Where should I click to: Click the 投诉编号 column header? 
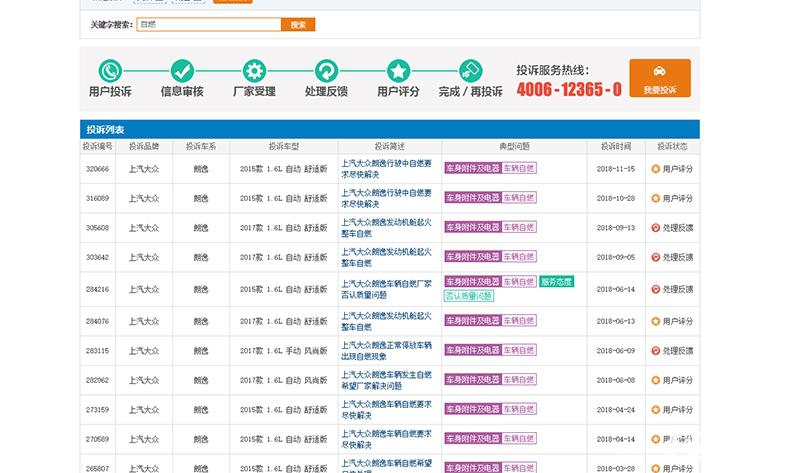click(97, 146)
